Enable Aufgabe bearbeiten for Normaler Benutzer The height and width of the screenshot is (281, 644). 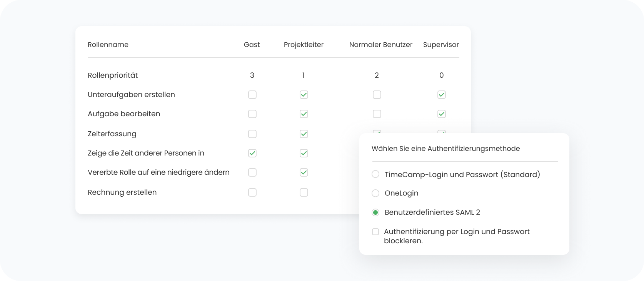[377, 114]
